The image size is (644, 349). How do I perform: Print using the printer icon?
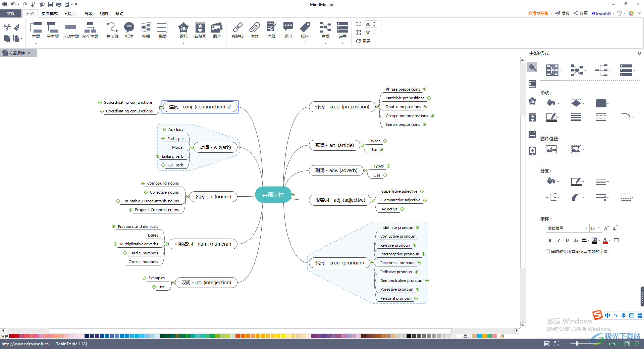tap(59, 4)
